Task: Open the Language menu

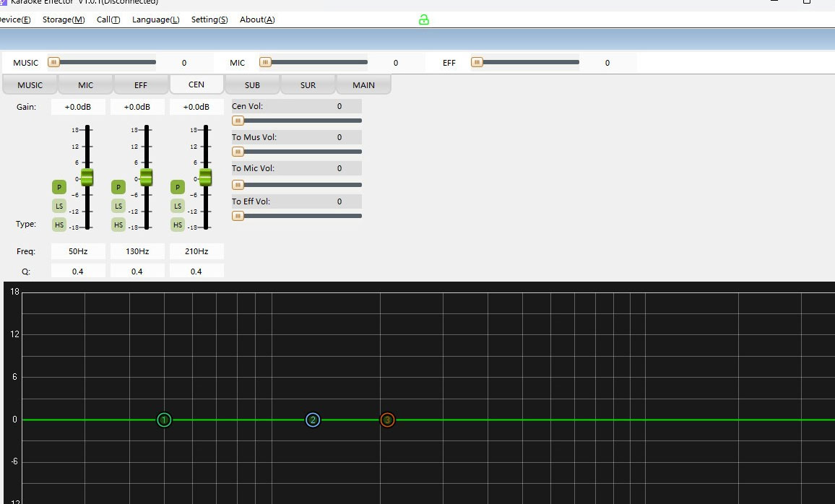Action: (x=155, y=19)
